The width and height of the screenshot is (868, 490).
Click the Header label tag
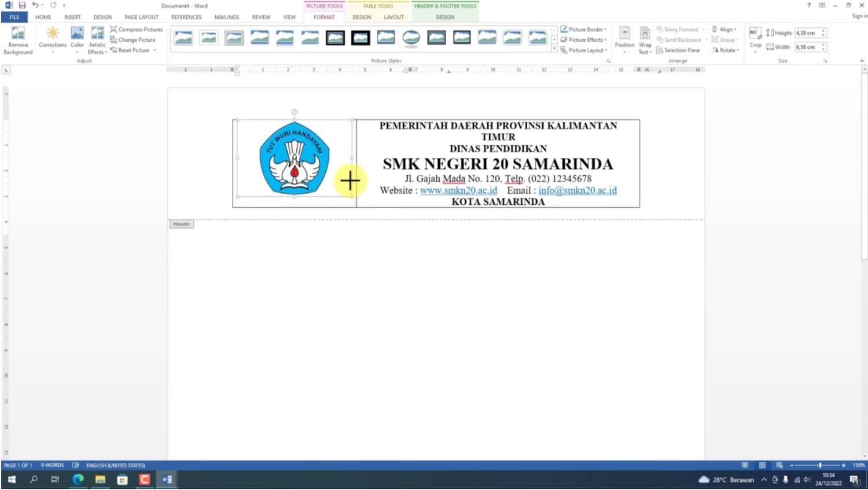[x=181, y=224]
